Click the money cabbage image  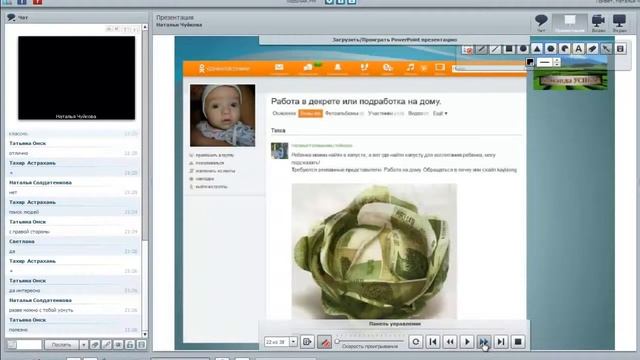pyautogui.click(x=374, y=251)
